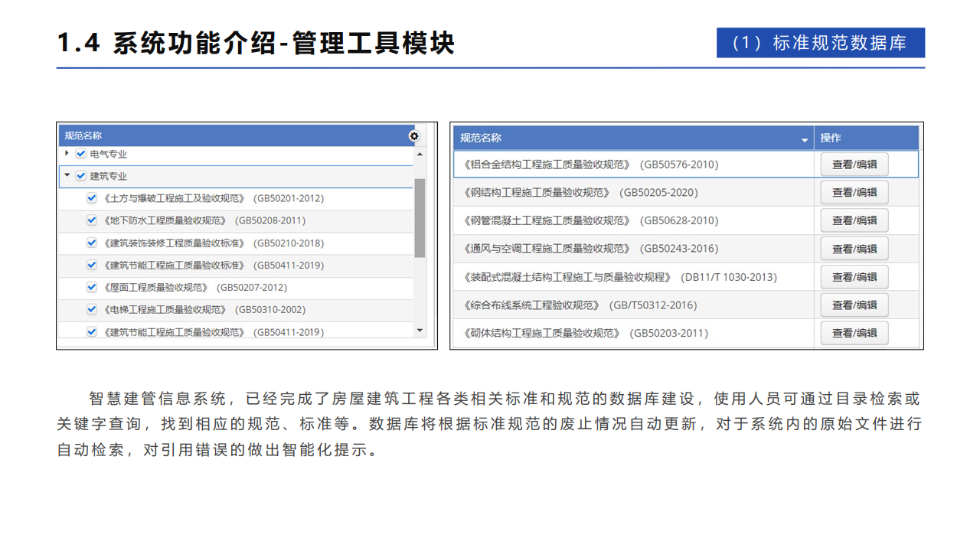Open the gear settings icon in tree header

pyautogui.click(x=414, y=136)
